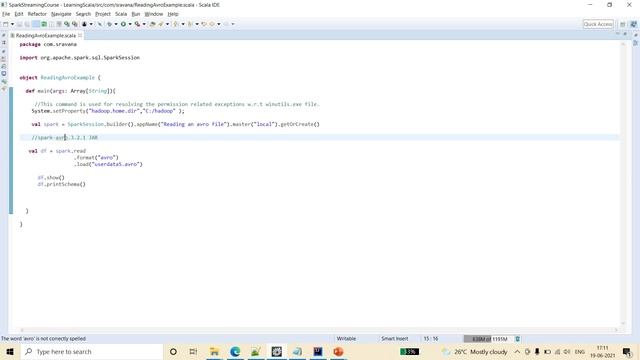
Task: Open File Explorer from the taskbar
Action: (x=214, y=351)
